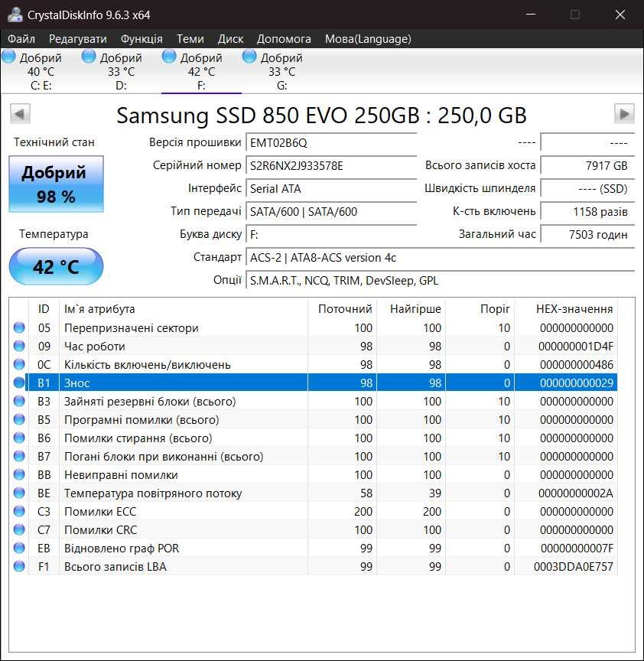Click the Ім`я атрибута column header

(x=184, y=309)
